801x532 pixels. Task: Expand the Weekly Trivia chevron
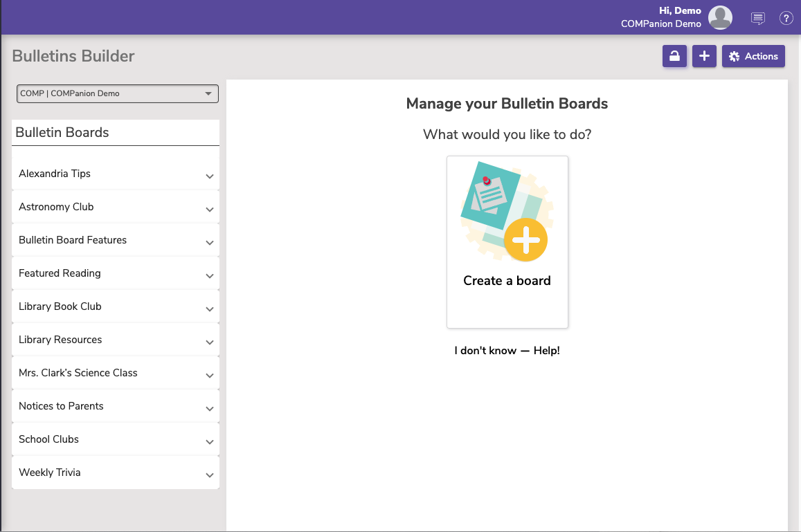coord(210,475)
